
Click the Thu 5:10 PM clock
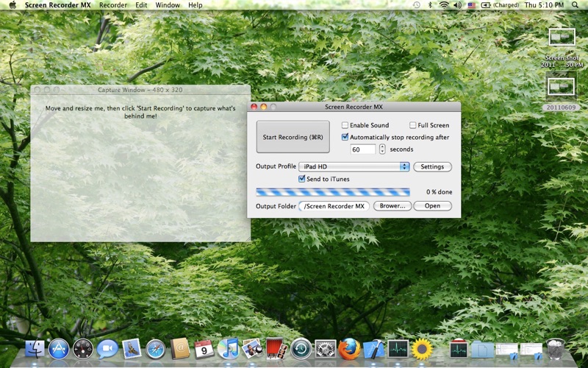click(x=544, y=5)
